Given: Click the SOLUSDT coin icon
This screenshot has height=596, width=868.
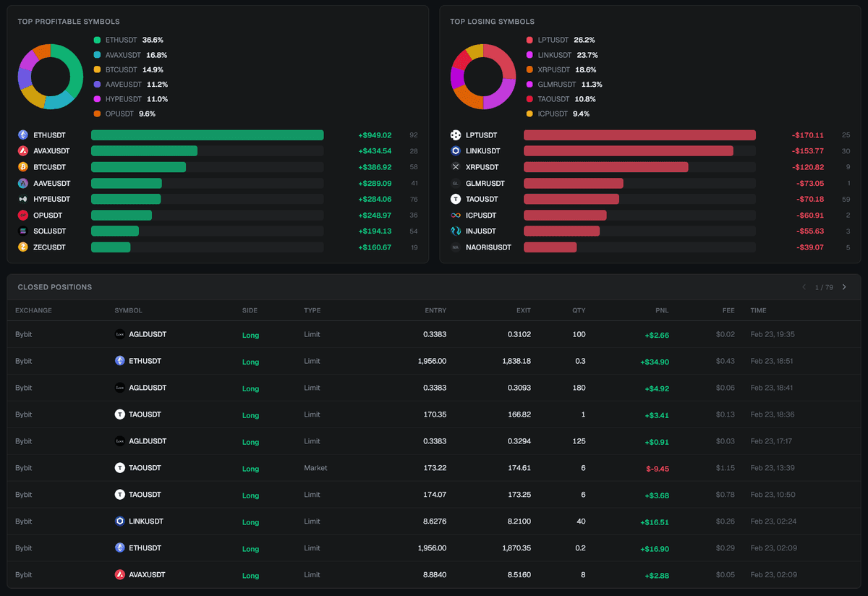Looking at the screenshot, I should pos(23,231).
